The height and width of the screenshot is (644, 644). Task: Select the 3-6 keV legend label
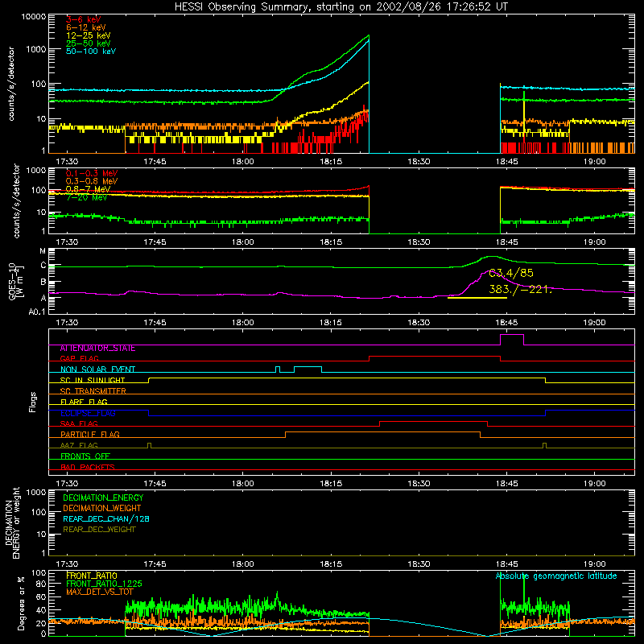[x=83, y=19]
